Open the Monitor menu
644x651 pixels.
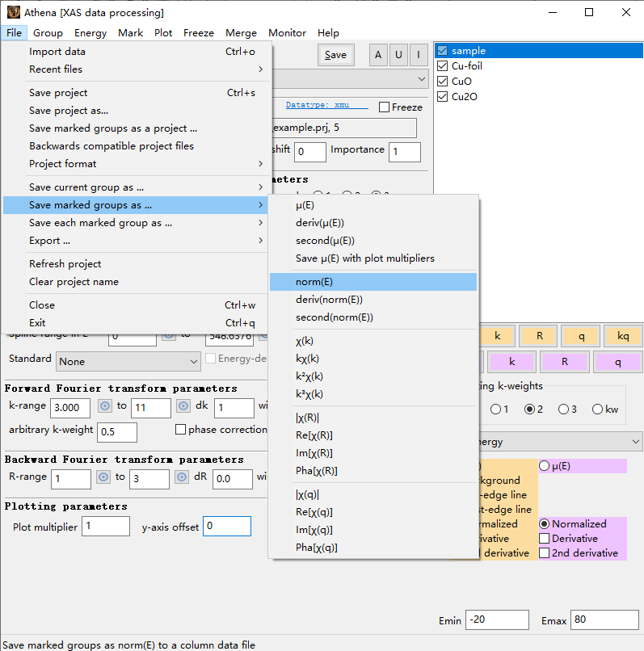(x=287, y=33)
